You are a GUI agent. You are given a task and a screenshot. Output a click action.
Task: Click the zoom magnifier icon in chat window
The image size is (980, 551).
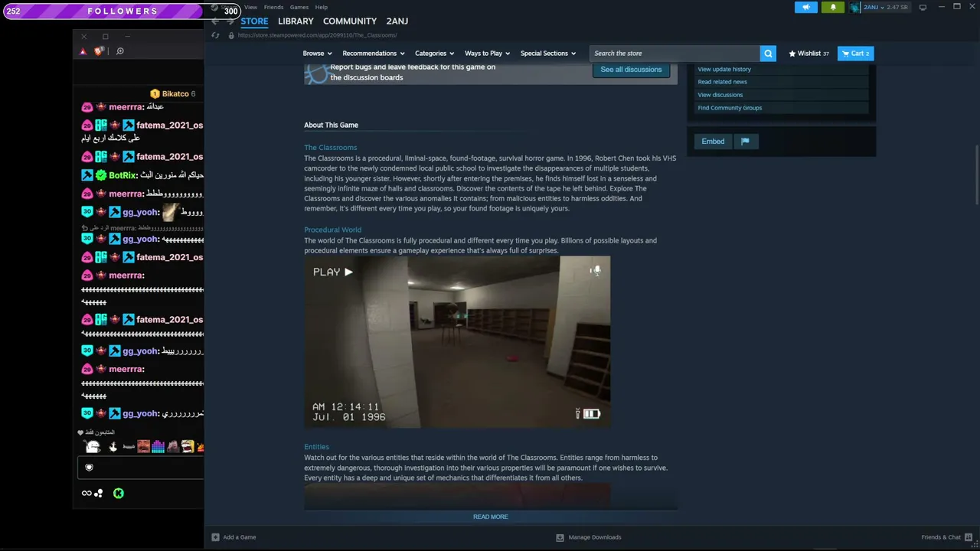click(x=120, y=51)
